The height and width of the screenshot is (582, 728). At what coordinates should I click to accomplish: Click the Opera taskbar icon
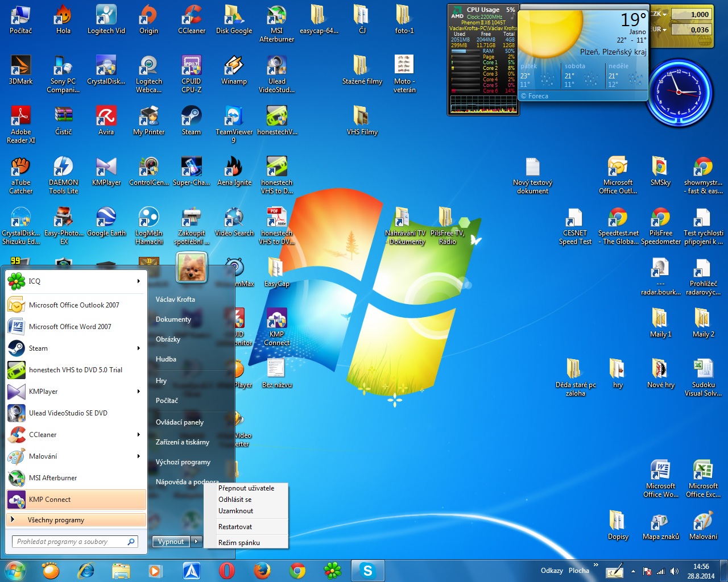pyautogui.click(x=226, y=571)
